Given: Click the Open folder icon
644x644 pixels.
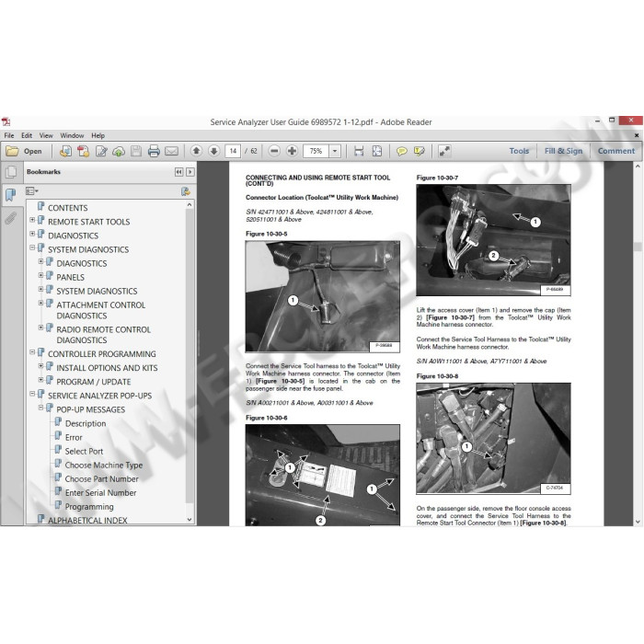Looking at the screenshot, I should tap(12, 151).
